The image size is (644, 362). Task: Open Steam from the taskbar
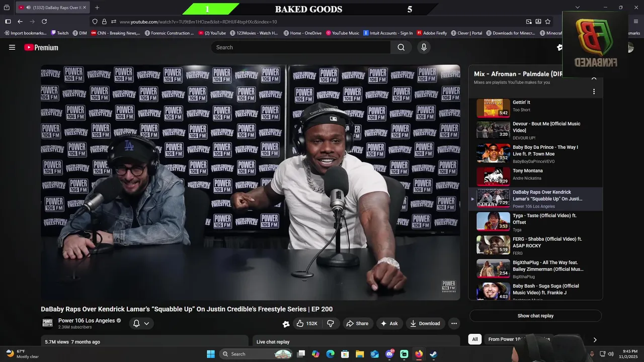coord(433,354)
